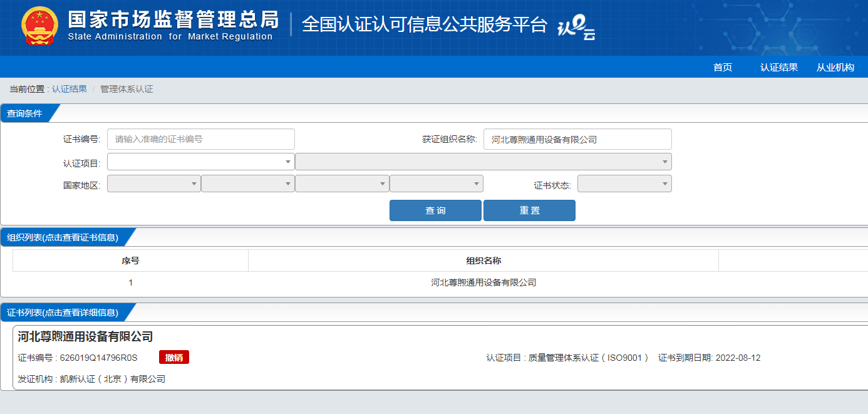Expand the wide 认证项目 sub-category dropdown

[x=483, y=162]
